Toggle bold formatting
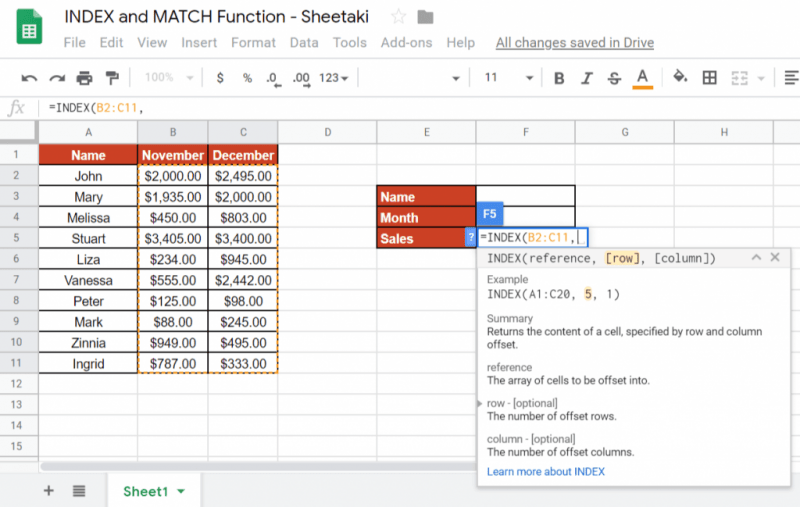 point(559,78)
